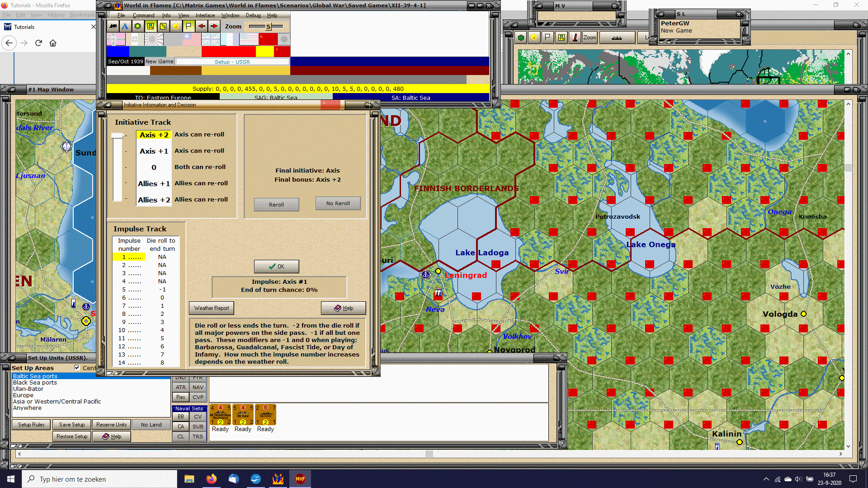The image size is (868, 488).
Task: Click the blue letter A toolbar icon
Action: click(125, 26)
